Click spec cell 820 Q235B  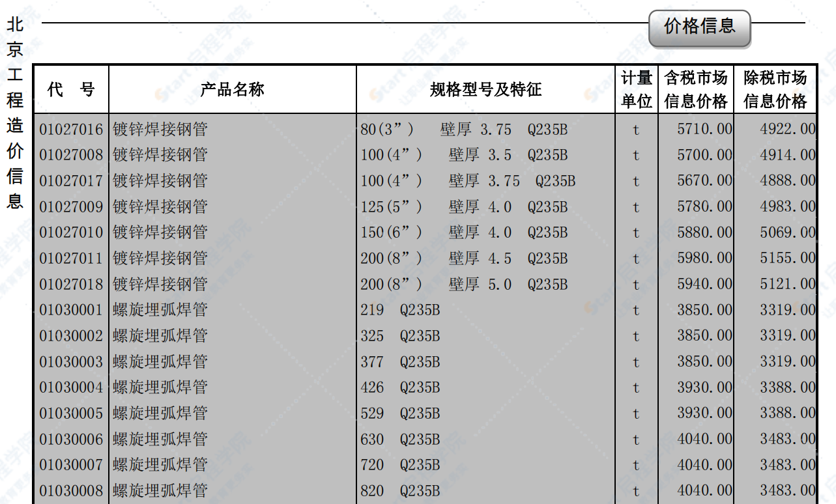400,491
